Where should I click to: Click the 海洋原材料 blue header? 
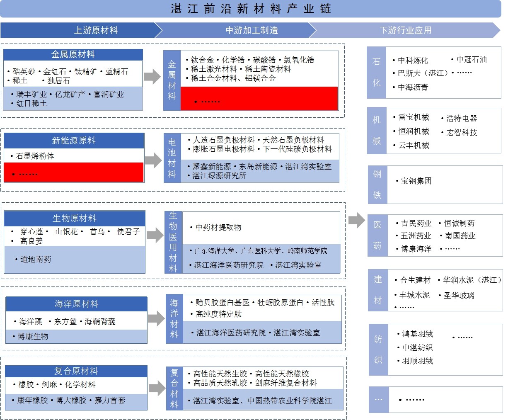click(x=77, y=304)
